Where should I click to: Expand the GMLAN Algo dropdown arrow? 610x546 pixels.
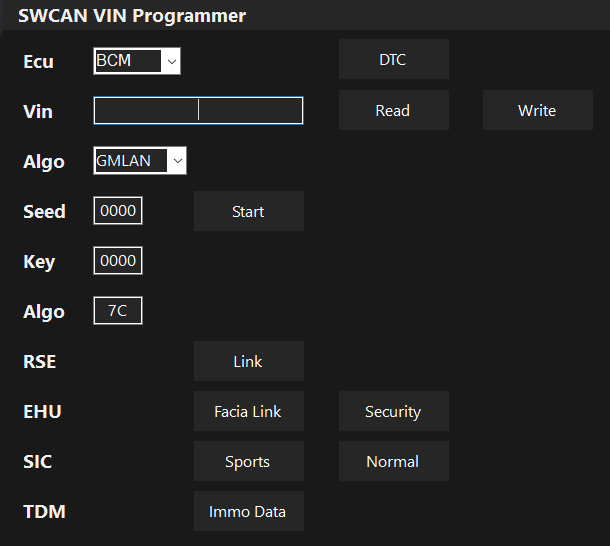click(x=177, y=161)
